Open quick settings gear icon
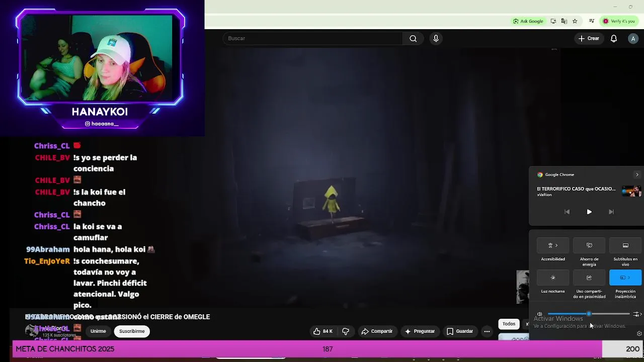This screenshot has width=644, height=362. tap(639, 333)
